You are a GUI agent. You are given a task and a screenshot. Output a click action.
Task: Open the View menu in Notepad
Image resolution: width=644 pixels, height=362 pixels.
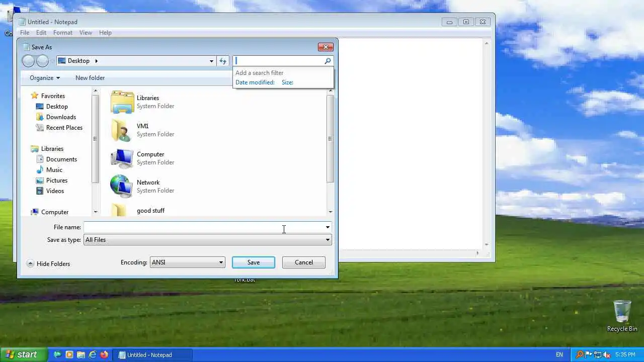86,33
